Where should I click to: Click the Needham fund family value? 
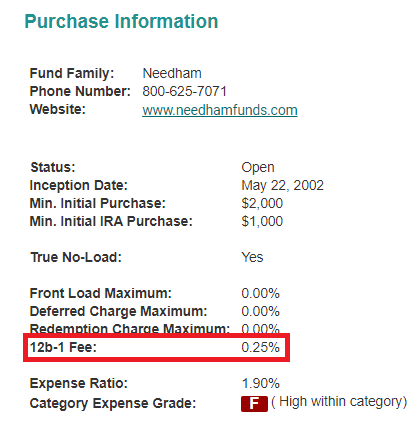(172, 73)
